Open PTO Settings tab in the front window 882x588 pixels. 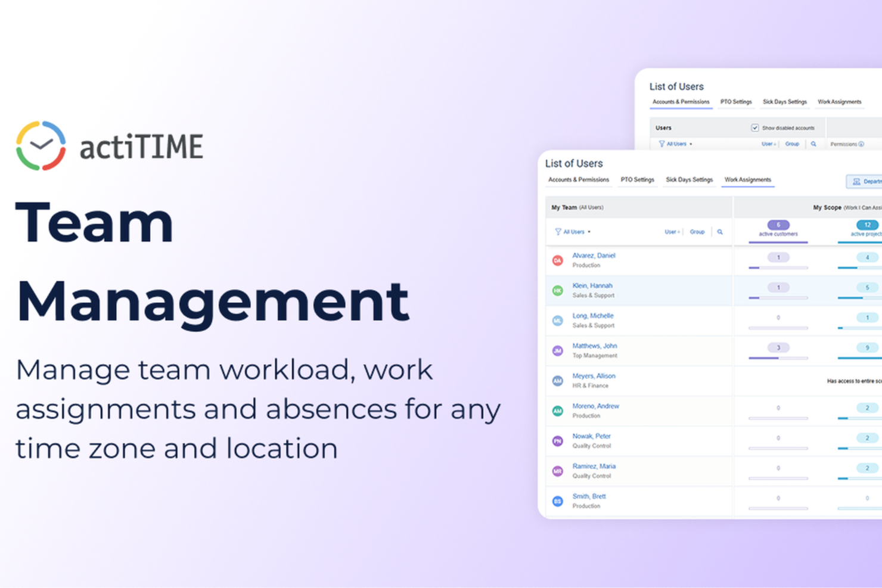[x=637, y=180]
